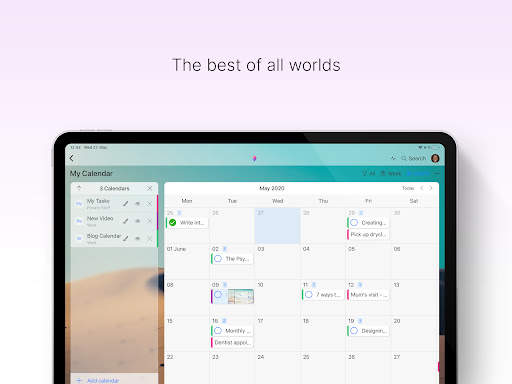Screen dimensions: 512x384
Task: Tap the app logo in the header
Action: coord(254,158)
